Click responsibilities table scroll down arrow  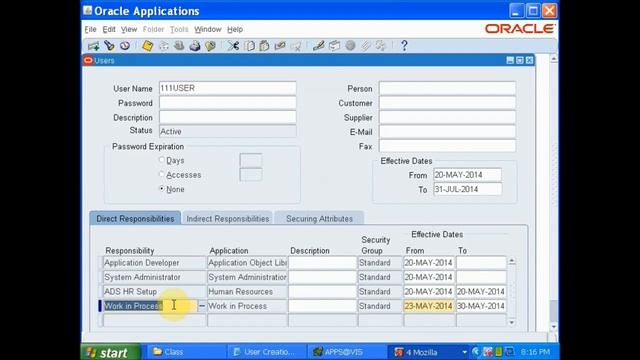tap(511, 322)
